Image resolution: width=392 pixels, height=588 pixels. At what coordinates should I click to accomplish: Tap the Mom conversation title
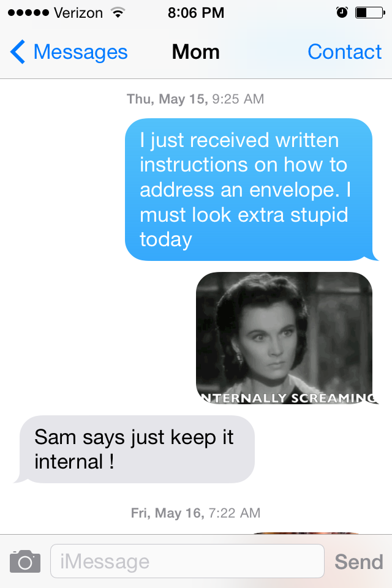[x=195, y=51]
